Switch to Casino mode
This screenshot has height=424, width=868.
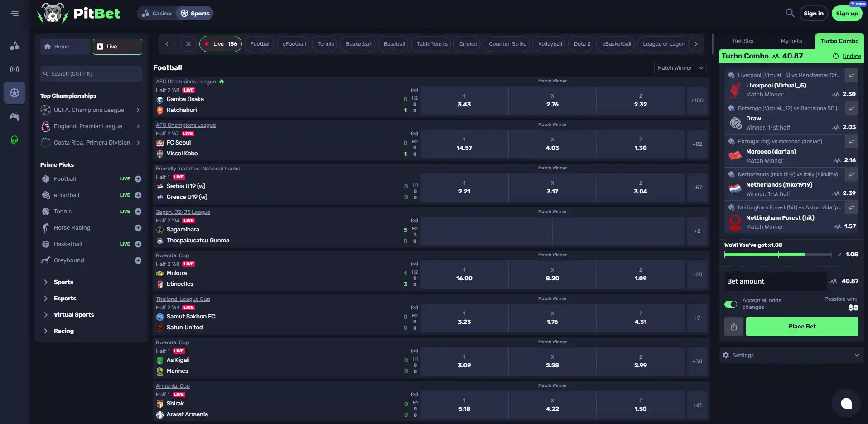pos(157,13)
